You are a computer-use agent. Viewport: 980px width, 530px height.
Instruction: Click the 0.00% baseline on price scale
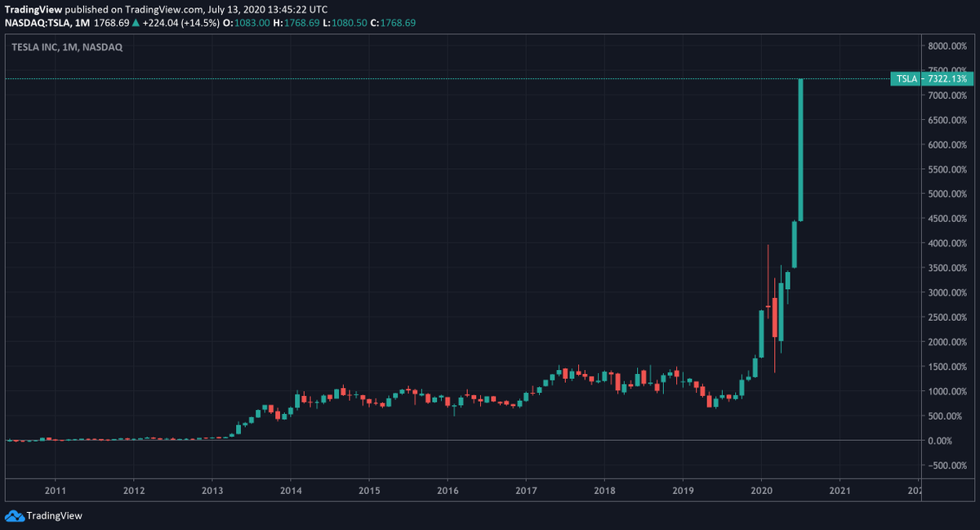pos(942,439)
